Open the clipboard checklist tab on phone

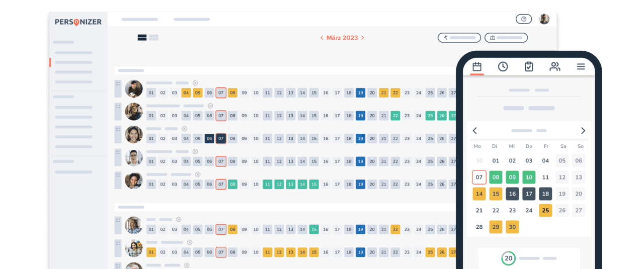point(529,66)
